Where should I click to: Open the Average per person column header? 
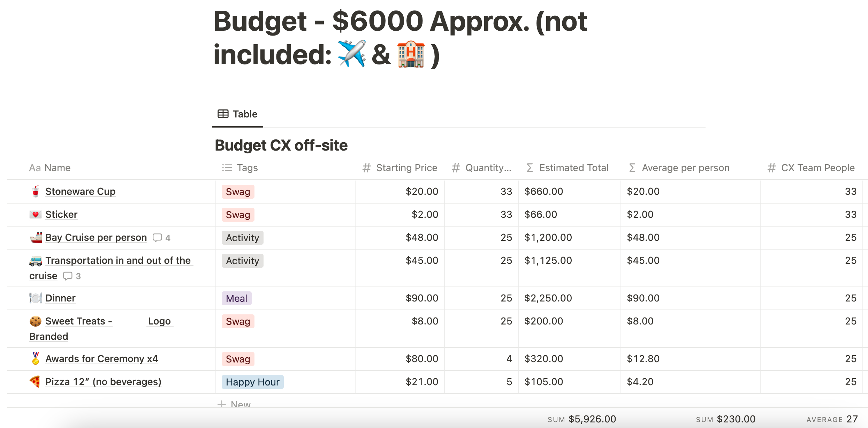[x=679, y=168]
